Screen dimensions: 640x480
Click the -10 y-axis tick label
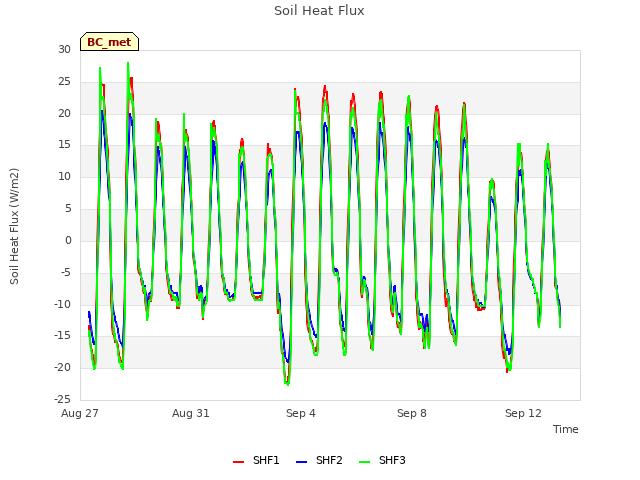click(63, 304)
